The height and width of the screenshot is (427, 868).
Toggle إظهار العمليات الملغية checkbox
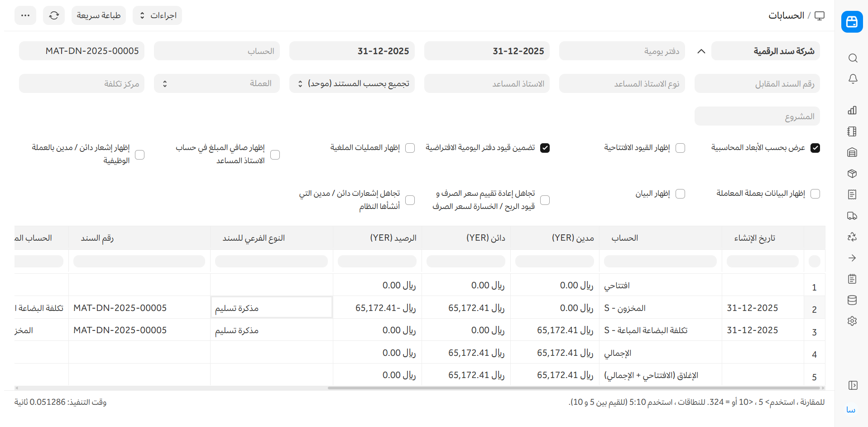pos(410,148)
